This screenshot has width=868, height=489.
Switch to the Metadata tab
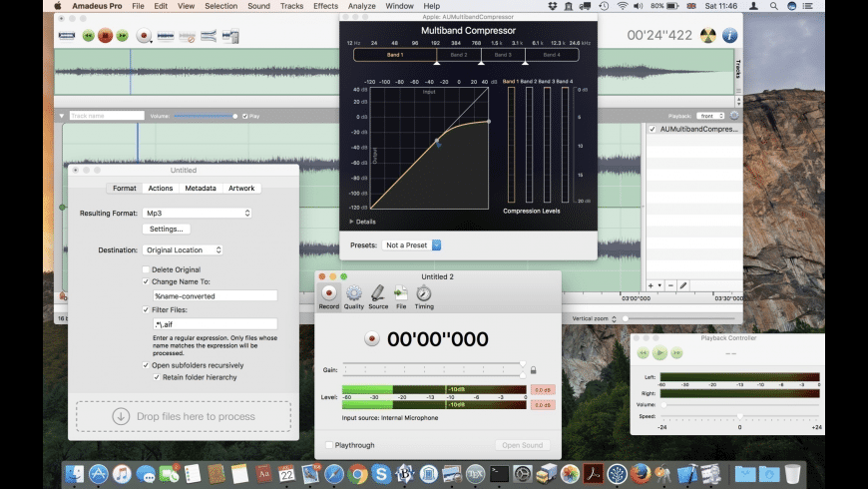[201, 189]
